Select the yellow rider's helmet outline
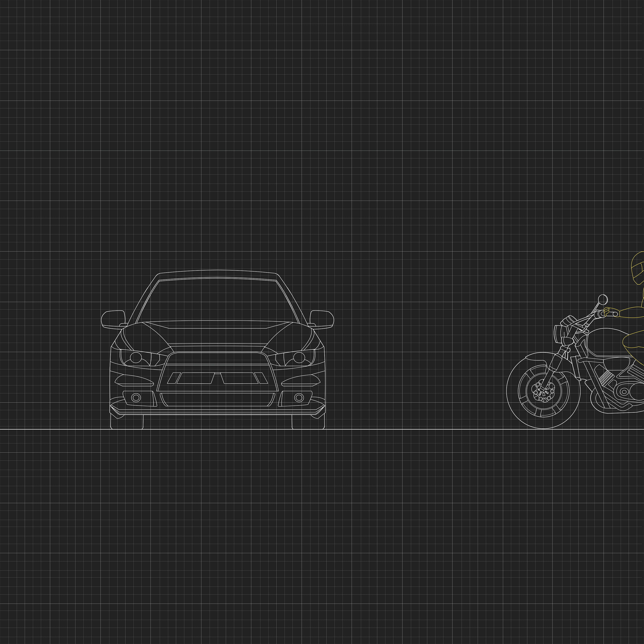 [637, 268]
